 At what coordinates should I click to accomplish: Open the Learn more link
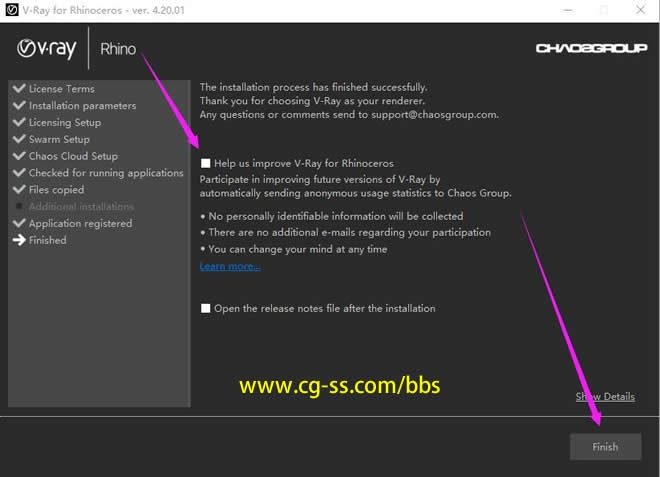click(x=230, y=266)
